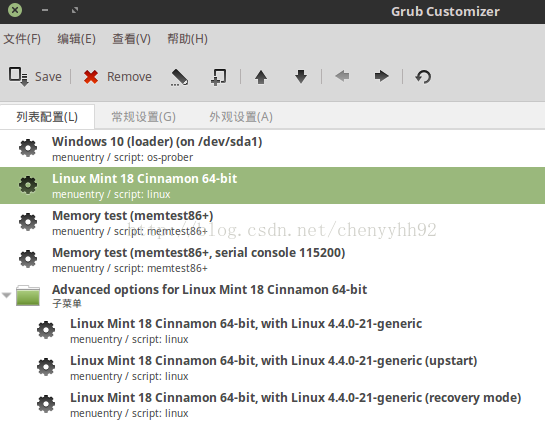
Task: Open the 文件(F) menu
Action: pyautogui.click(x=22, y=39)
